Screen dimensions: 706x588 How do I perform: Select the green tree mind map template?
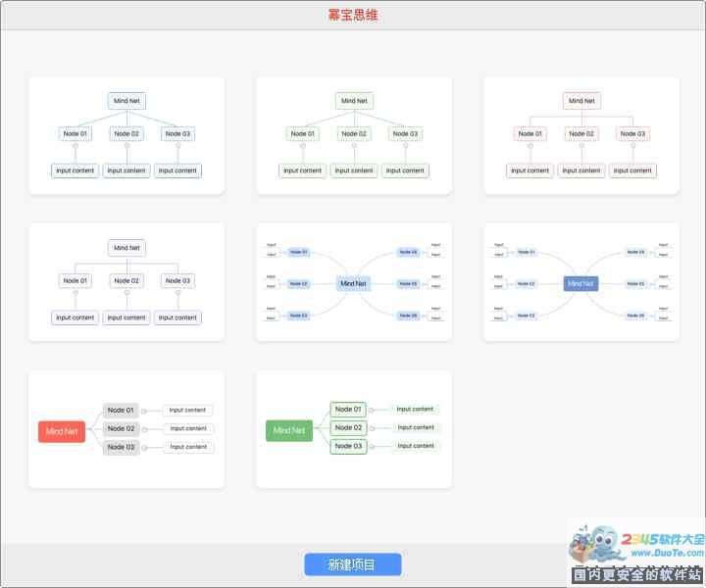point(354,136)
